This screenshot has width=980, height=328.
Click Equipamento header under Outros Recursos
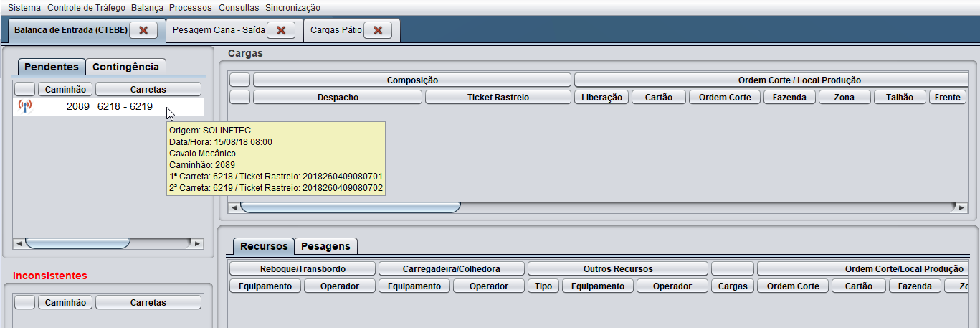[x=596, y=286]
